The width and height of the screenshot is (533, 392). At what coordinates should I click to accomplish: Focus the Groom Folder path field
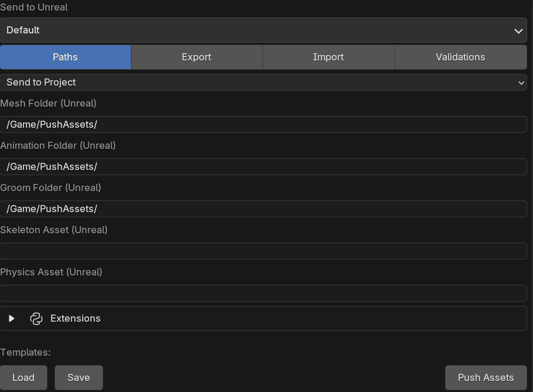(x=263, y=209)
